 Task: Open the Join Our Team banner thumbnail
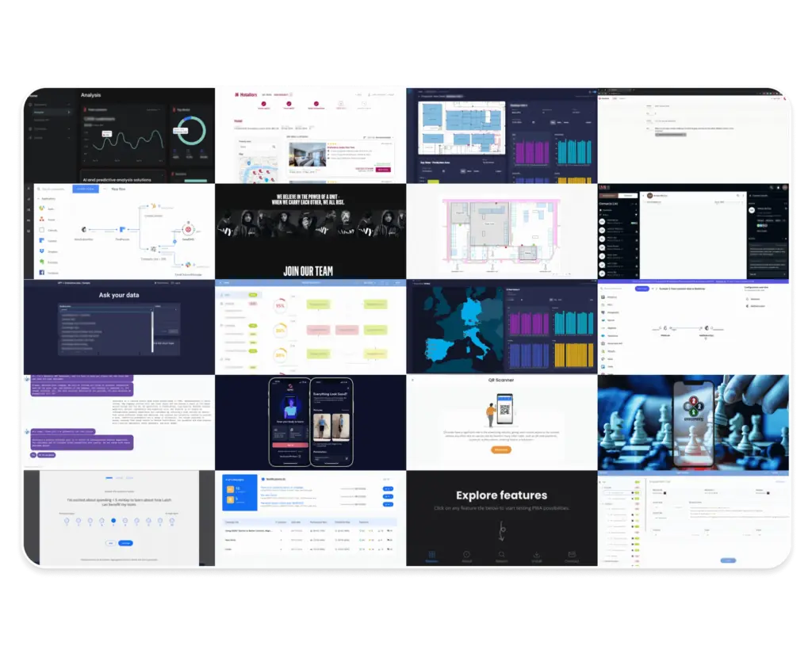(310, 231)
